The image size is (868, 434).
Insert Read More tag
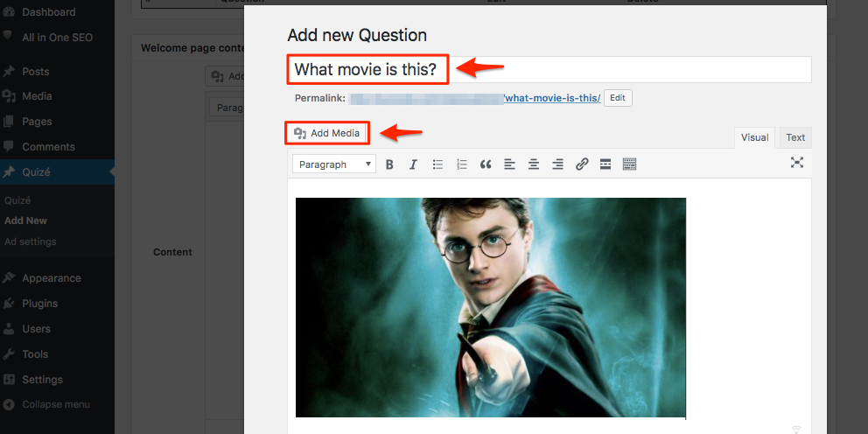point(605,164)
